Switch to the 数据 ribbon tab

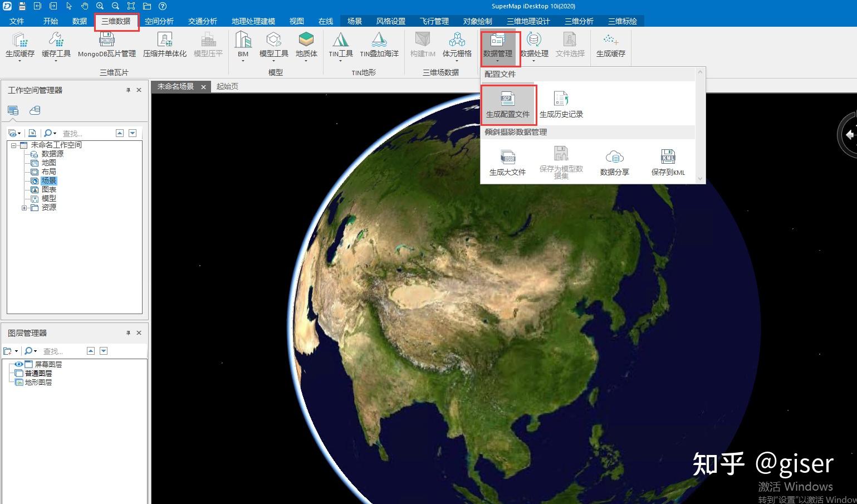tap(80, 21)
